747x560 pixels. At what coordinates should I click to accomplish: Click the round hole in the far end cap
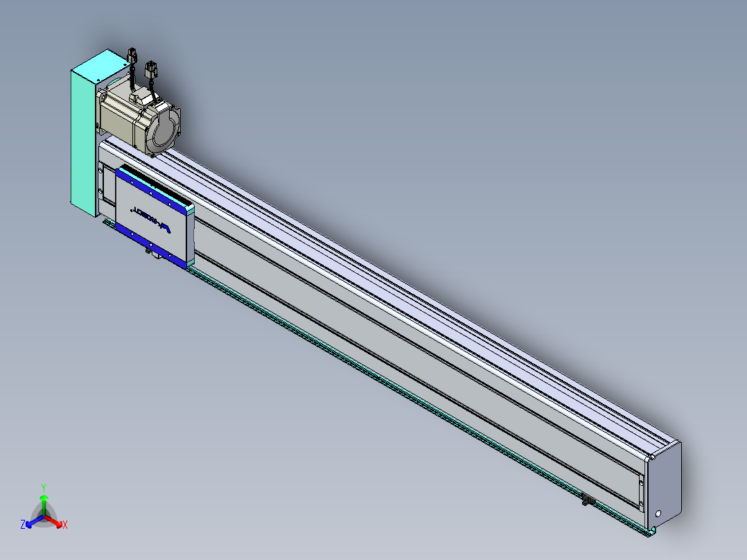click(x=658, y=514)
